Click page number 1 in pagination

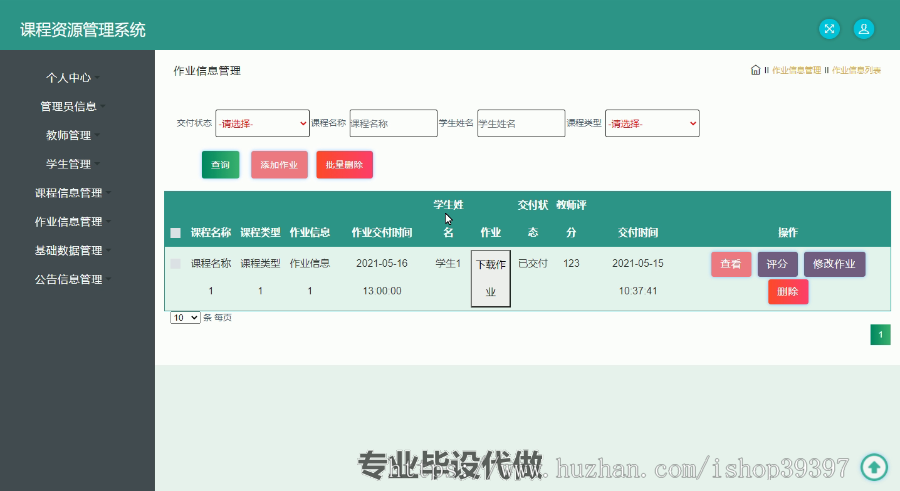point(880,334)
